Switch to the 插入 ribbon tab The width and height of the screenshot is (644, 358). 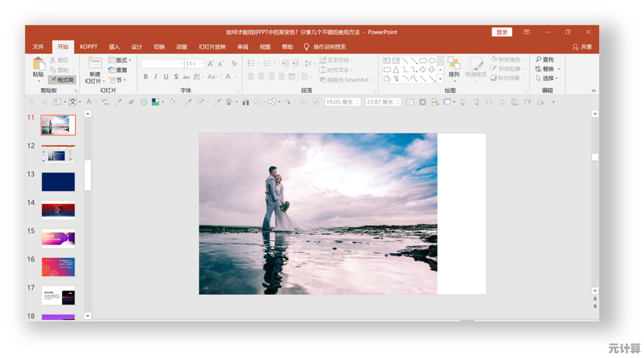click(x=114, y=47)
